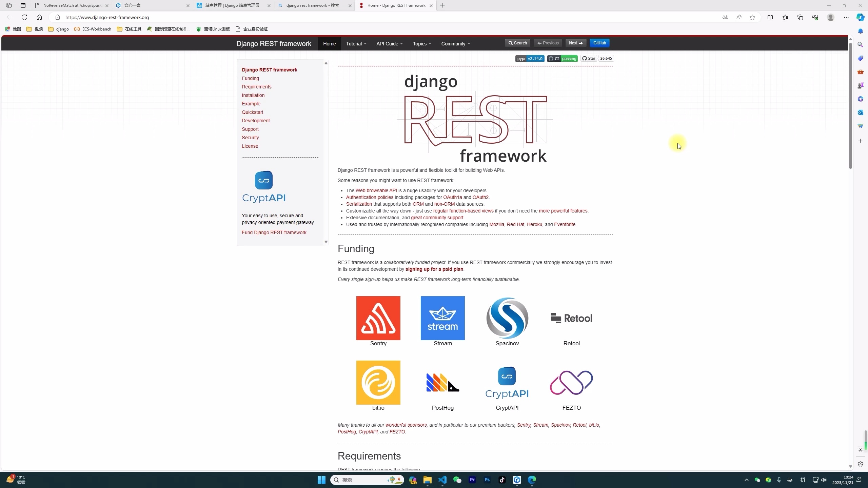Launch Visual Studio Code from the taskbar

(442, 480)
